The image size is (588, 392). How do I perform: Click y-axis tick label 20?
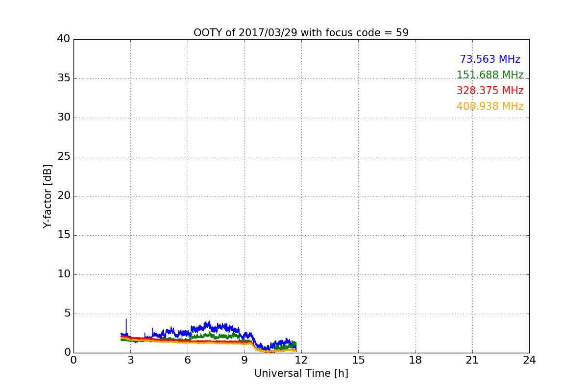point(64,196)
